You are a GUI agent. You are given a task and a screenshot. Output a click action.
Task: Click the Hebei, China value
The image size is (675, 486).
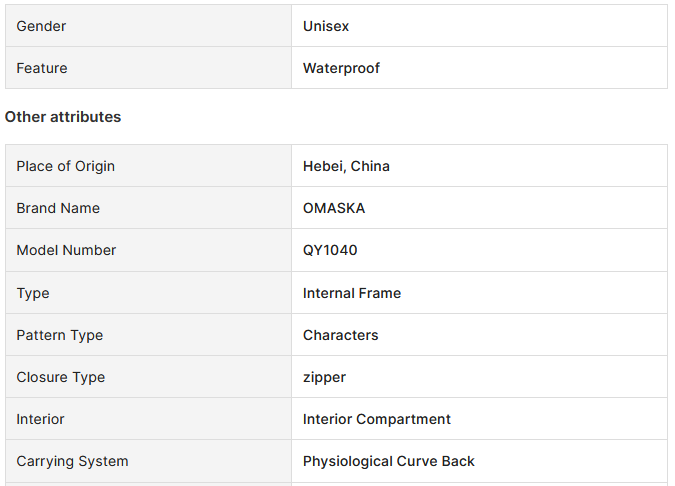pyautogui.click(x=346, y=166)
